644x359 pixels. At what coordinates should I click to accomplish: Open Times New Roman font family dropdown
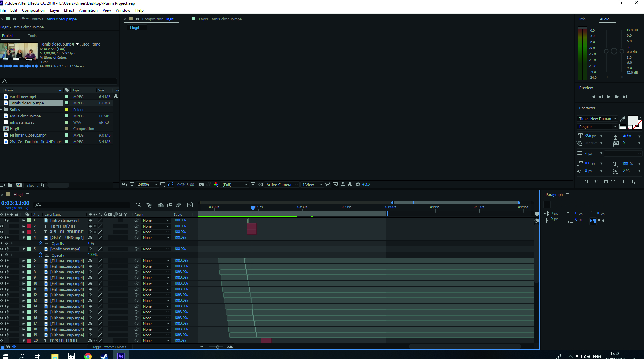point(597,119)
